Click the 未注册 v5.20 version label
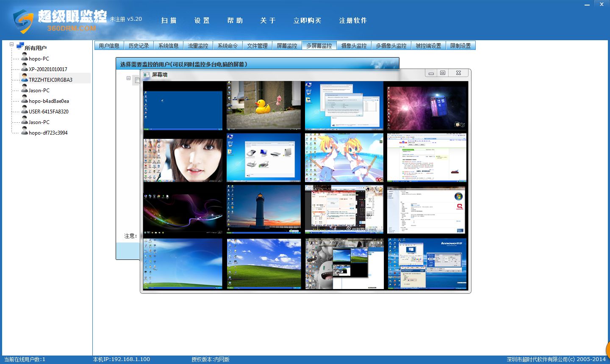Viewport: 610px width, 364px height. pyautogui.click(x=126, y=19)
